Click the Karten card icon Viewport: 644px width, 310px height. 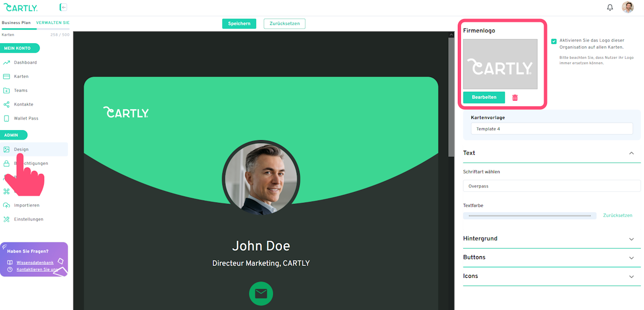tap(7, 76)
